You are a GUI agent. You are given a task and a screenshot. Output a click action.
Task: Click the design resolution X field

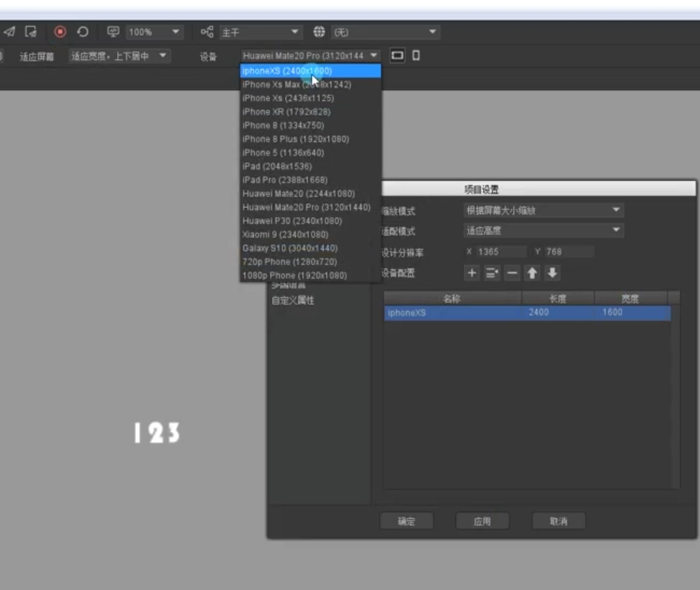(x=500, y=252)
